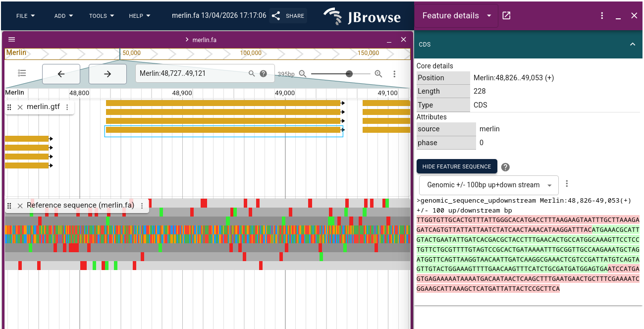Open the TOOLS menu
The image size is (644, 329).
click(x=101, y=15)
